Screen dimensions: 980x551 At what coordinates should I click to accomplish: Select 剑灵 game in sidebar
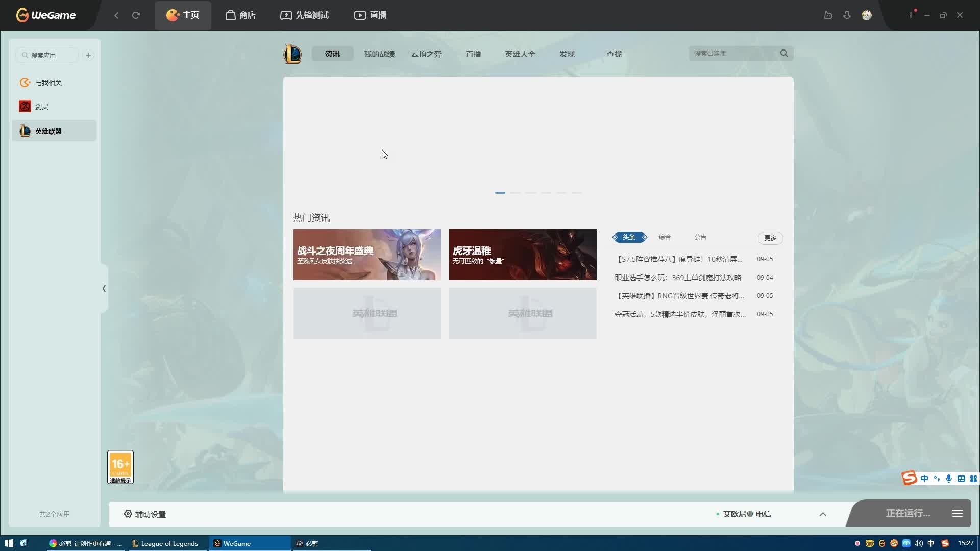(x=54, y=107)
